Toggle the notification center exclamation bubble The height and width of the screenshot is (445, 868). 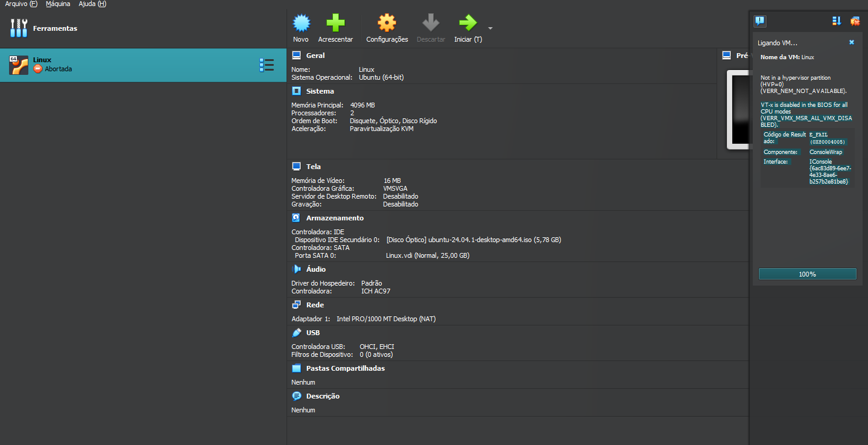click(x=760, y=21)
